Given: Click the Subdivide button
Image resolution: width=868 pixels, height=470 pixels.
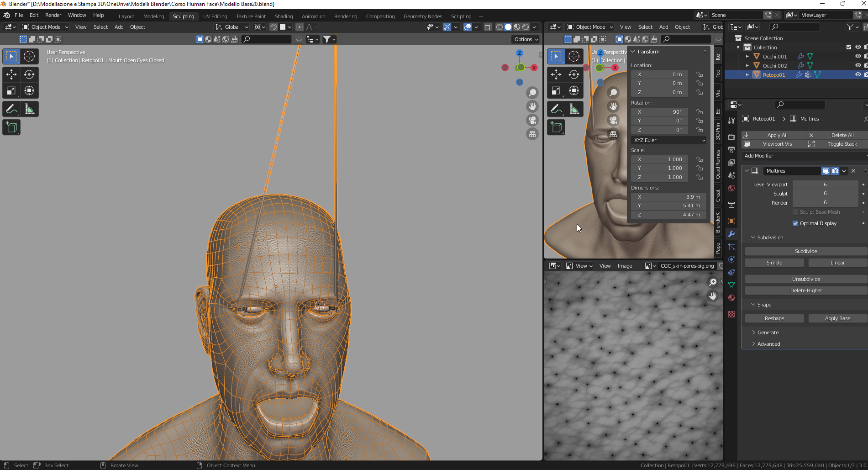Looking at the screenshot, I should (805, 251).
